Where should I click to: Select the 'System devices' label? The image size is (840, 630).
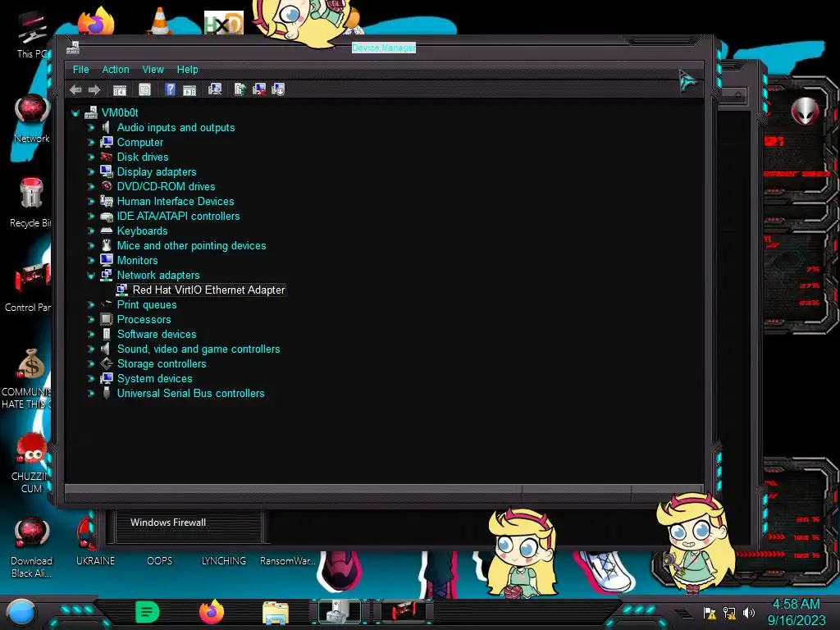coord(155,379)
